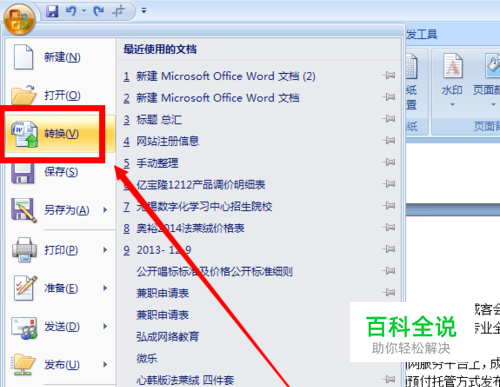The width and height of the screenshot is (500, 387).
Task: Click the 发送 mail contacts icon
Action: click(24, 328)
